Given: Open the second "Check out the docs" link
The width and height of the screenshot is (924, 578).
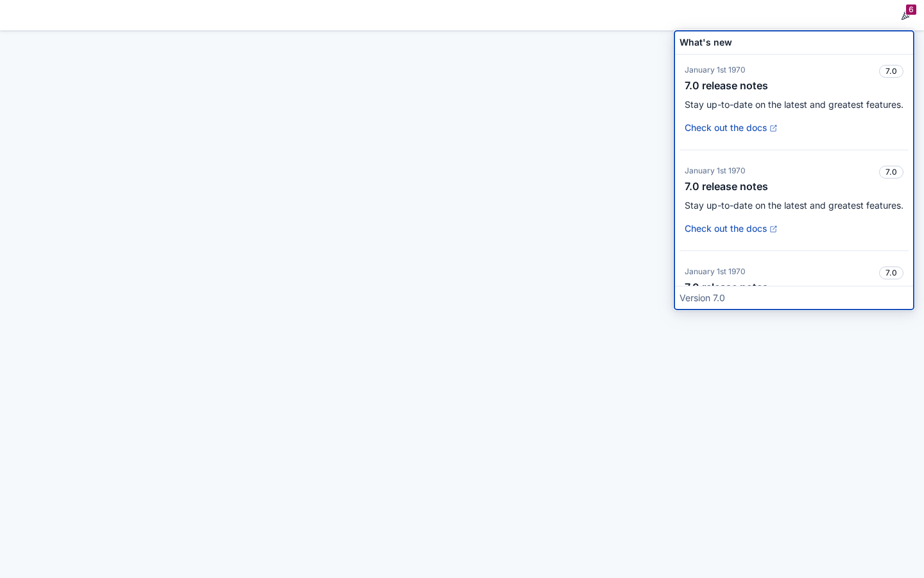Looking at the screenshot, I should coord(731,229).
